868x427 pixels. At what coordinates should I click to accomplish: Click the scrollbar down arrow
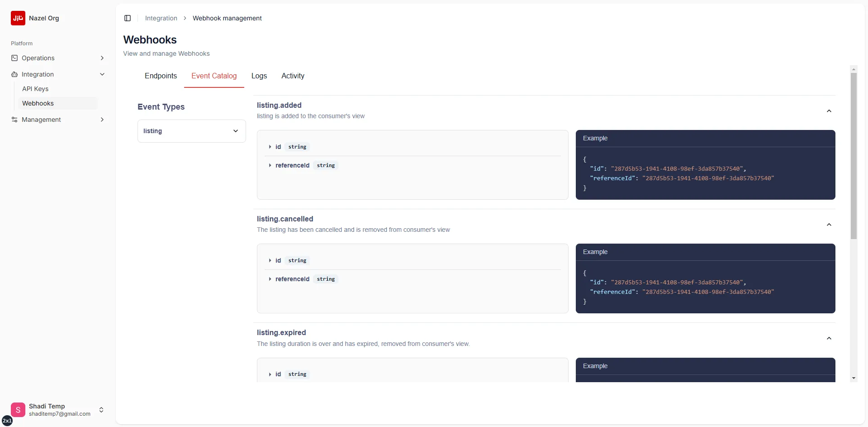click(x=854, y=378)
